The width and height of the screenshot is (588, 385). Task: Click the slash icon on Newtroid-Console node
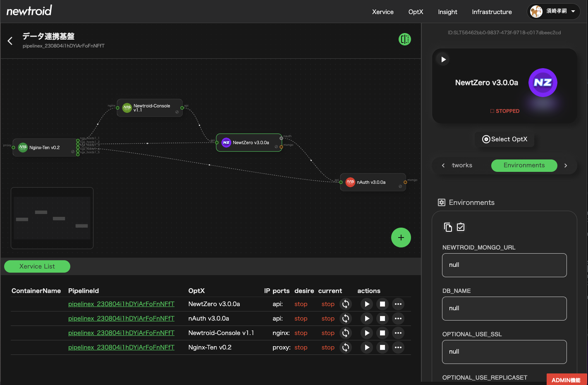click(x=177, y=112)
